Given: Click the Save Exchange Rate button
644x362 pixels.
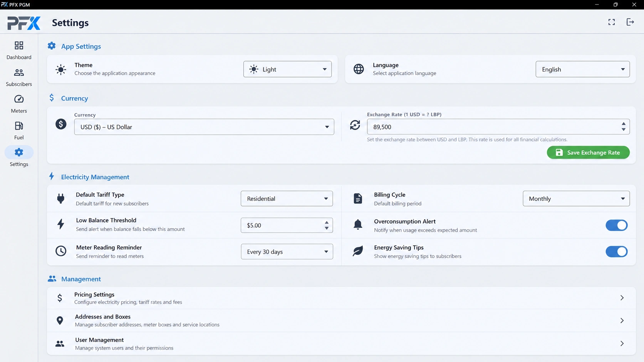Looking at the screenshot, I should (x=588, y=152).
